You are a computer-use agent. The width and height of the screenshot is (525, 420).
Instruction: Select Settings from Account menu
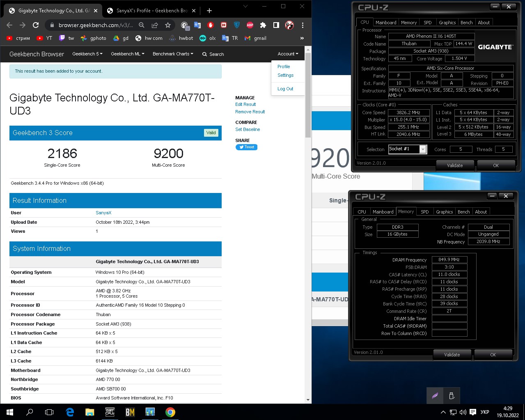285,75
